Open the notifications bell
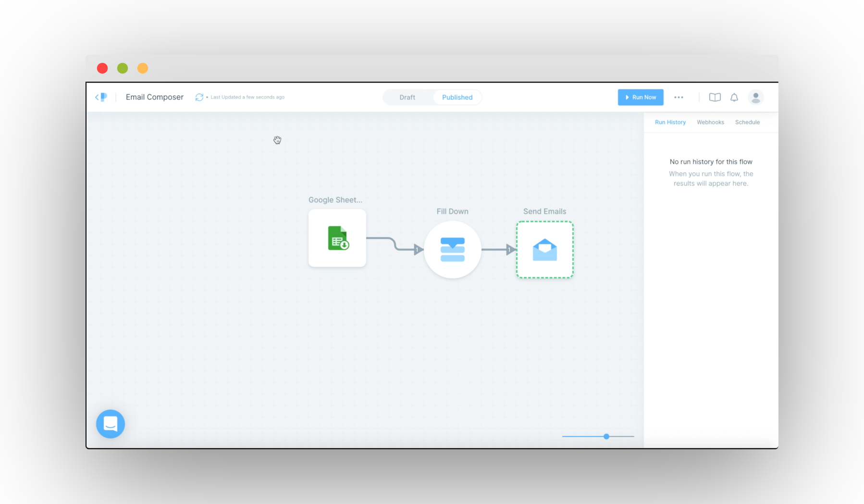 click(734, 98)
